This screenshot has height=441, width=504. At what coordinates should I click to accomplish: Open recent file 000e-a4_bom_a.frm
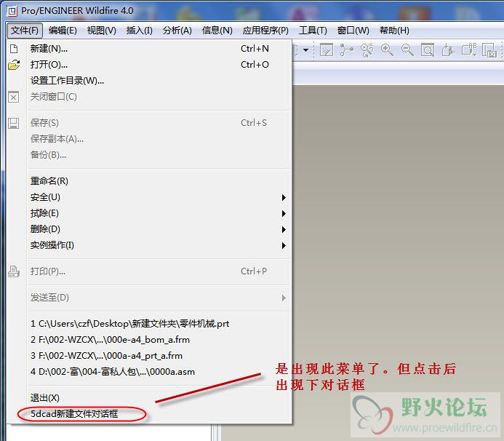coord(150,340)
